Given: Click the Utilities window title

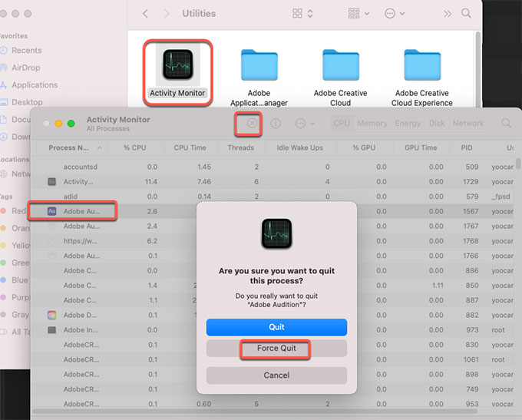Looking at the screenshot, I should coord(199,14).
